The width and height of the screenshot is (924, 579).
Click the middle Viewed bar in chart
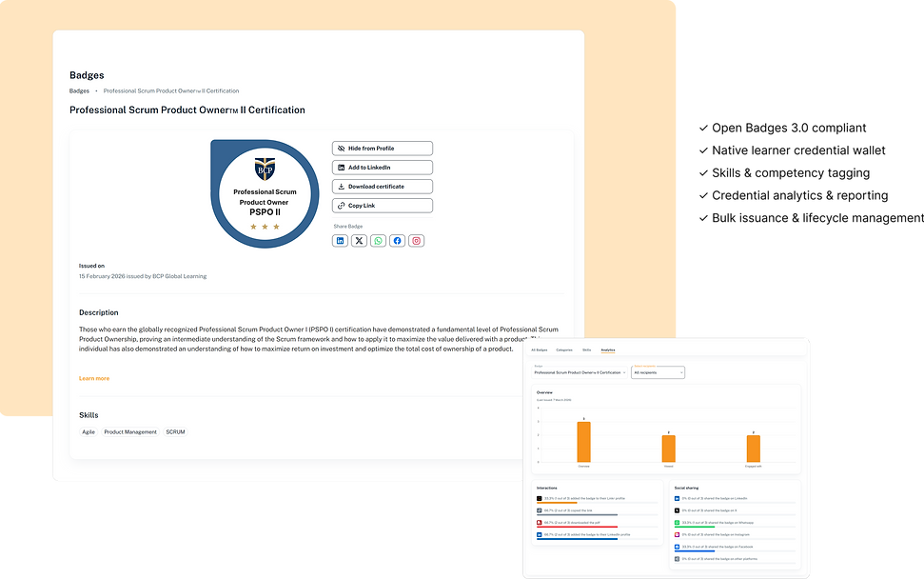(x=668, y=449)
